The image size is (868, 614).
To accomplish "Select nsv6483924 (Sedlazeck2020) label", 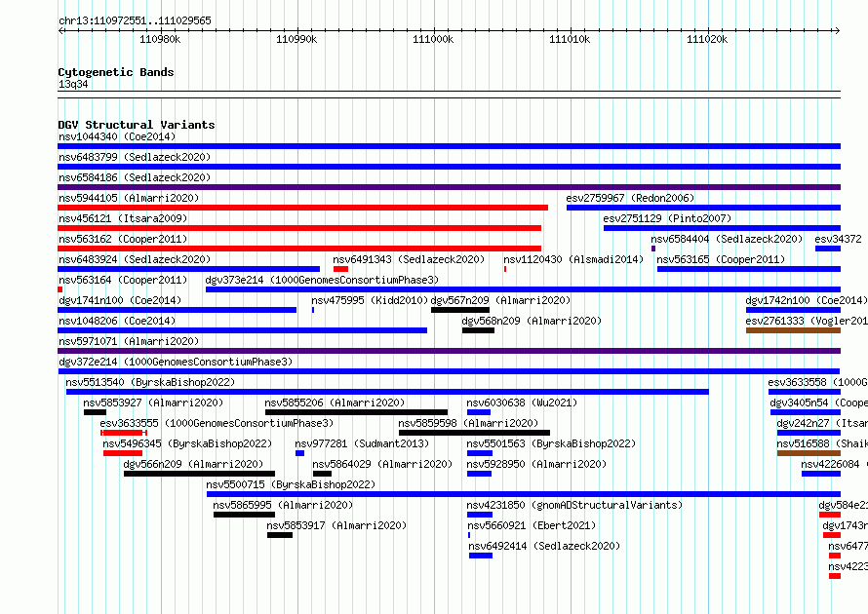I will [x=135, y=259].
